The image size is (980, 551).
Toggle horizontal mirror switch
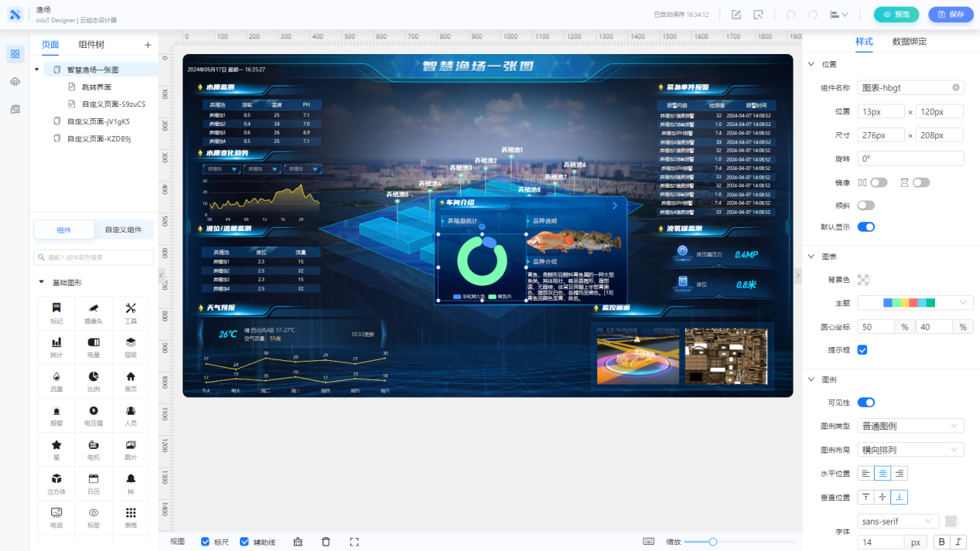(x=879, y=182)
